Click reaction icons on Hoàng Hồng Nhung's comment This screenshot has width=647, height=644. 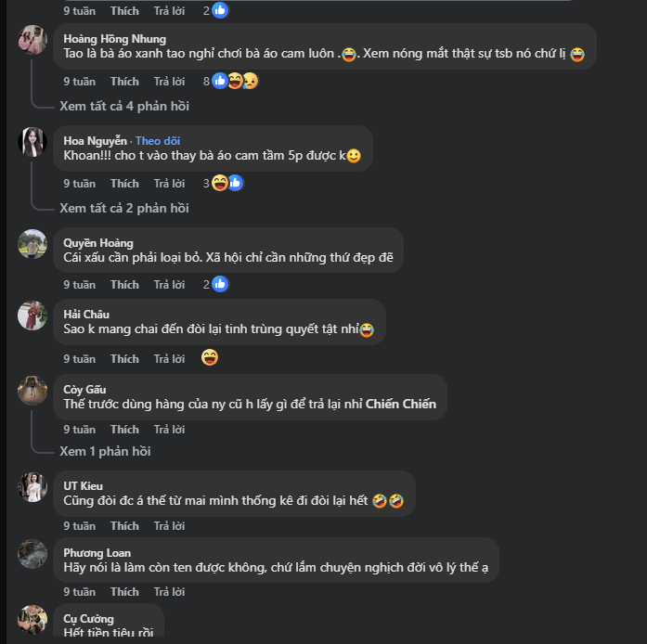[x=235, y=81]
